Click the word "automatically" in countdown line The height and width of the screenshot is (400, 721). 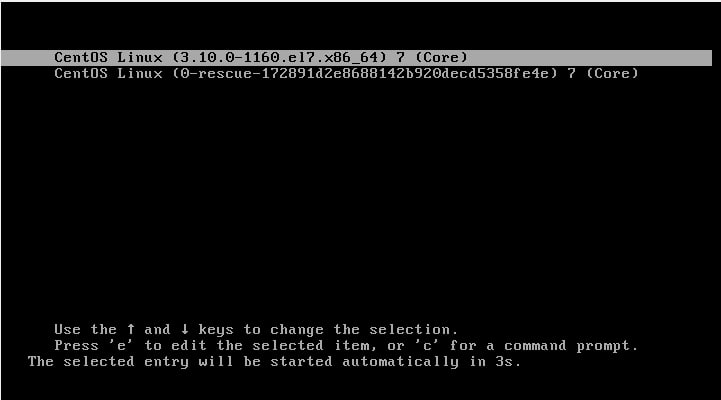(x=401, y=362)
